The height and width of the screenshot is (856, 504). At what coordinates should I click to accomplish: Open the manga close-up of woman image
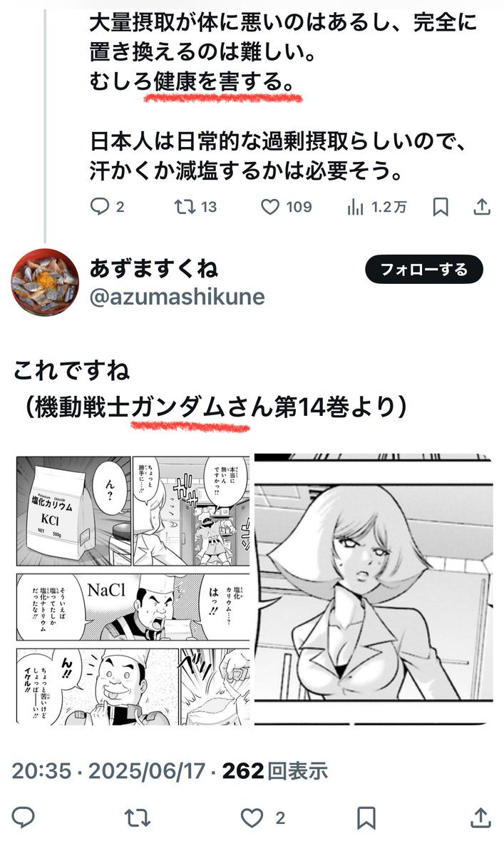pyautogui.click(x=374, y=589)
